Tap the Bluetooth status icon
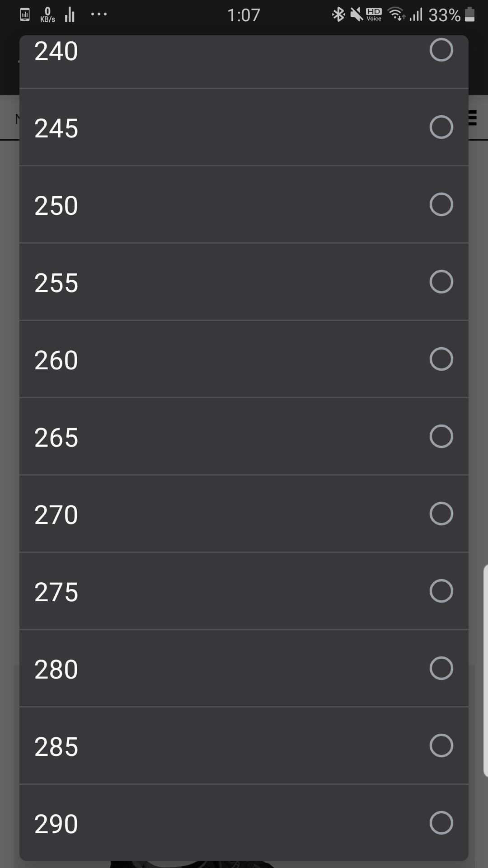This screenshot has height=868, width=488. (x=338, y=15)
